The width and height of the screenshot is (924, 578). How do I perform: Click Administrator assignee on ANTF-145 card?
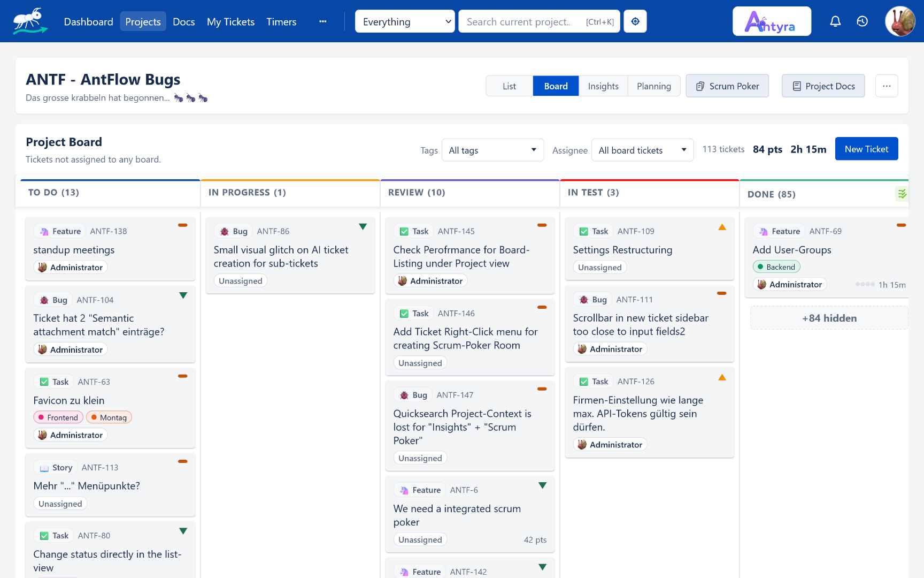pyautogui.click(x=430, y=280)
